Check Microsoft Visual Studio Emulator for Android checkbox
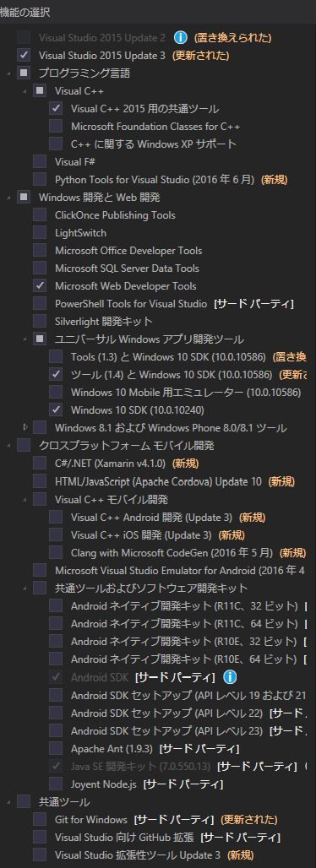 pyautogui.click(x=40, y=570)
